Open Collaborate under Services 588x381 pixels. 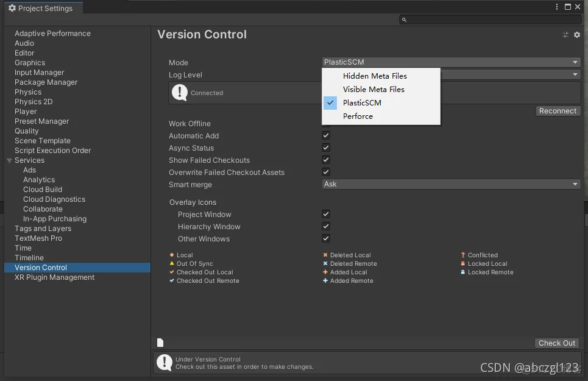click(x=43, y=209)
